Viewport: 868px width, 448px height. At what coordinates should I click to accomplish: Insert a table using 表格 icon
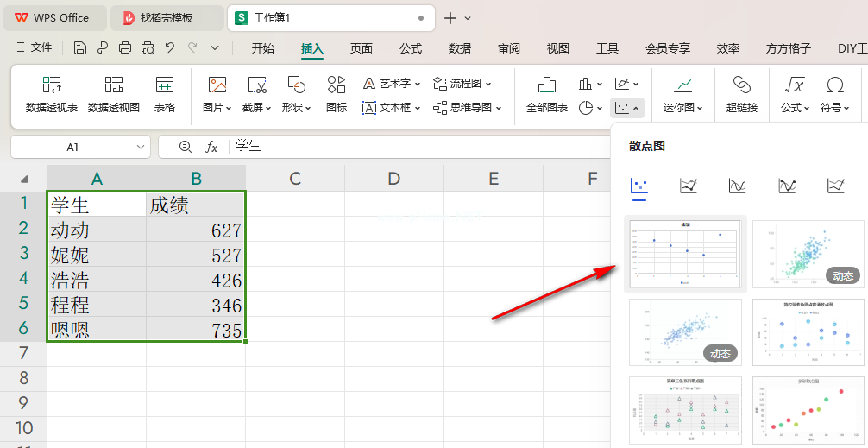(x=165, y=94)
